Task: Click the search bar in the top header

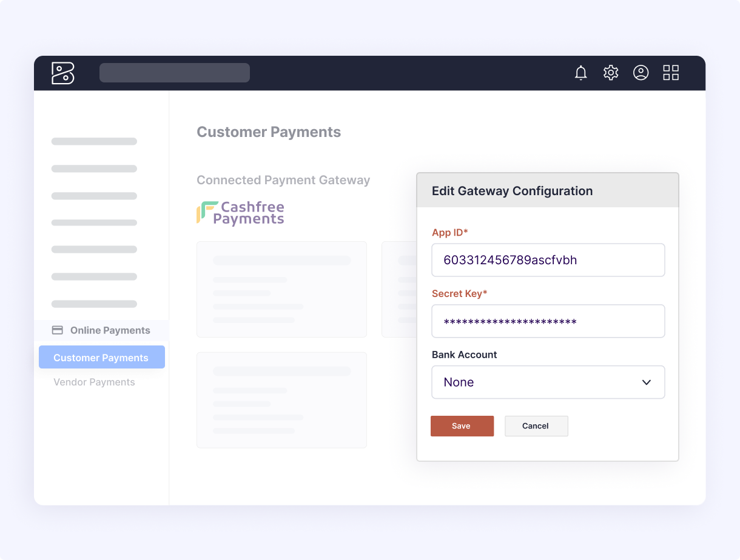Action: (x=174, y=73)
